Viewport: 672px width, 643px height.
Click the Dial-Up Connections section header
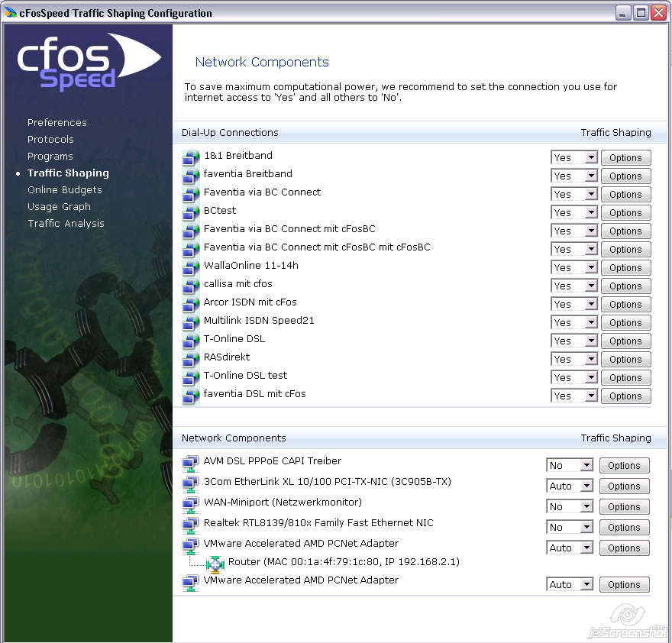pyautogui.click(x=230, y=132)
